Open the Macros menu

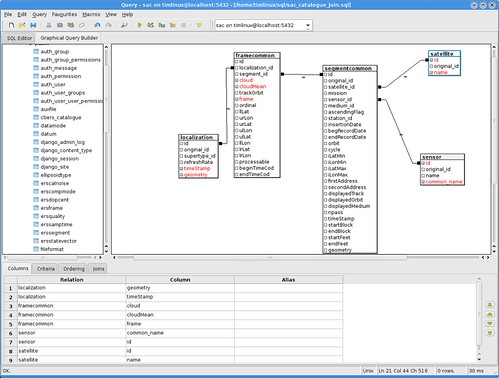click(91, 14)
